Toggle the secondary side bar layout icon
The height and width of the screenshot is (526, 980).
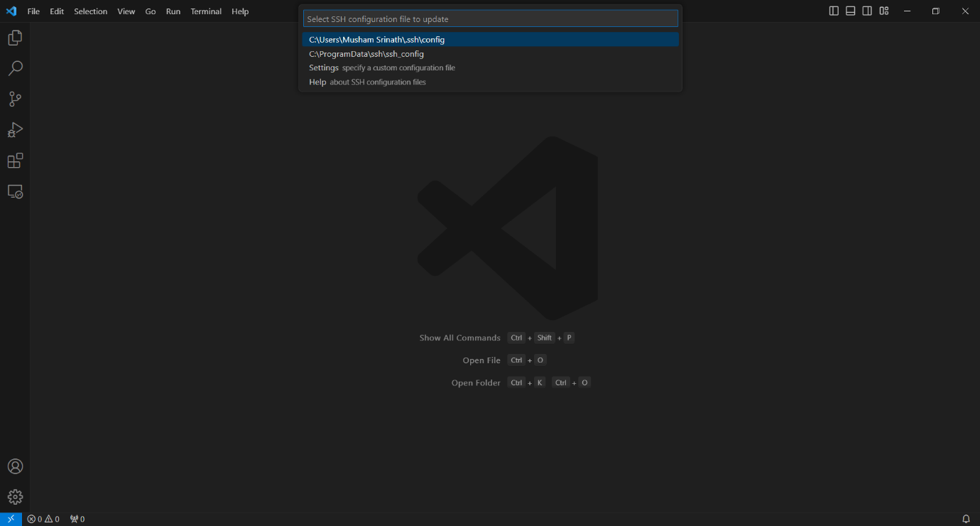(x=867, y=11)
